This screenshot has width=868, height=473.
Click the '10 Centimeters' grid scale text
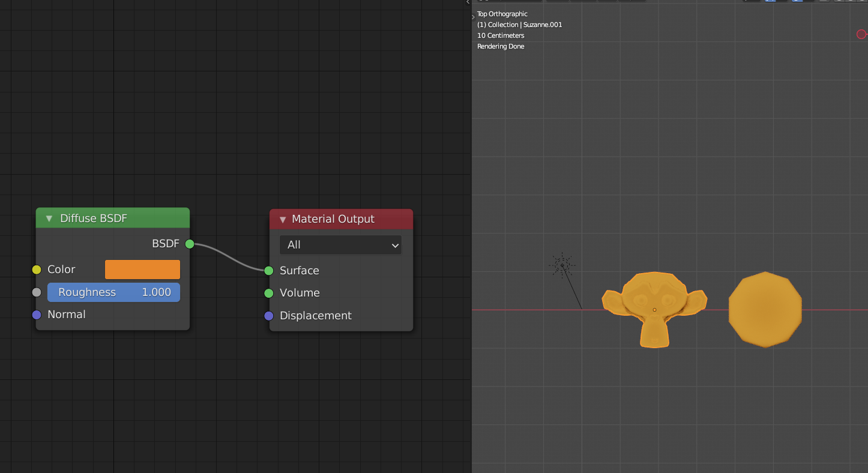501,35
